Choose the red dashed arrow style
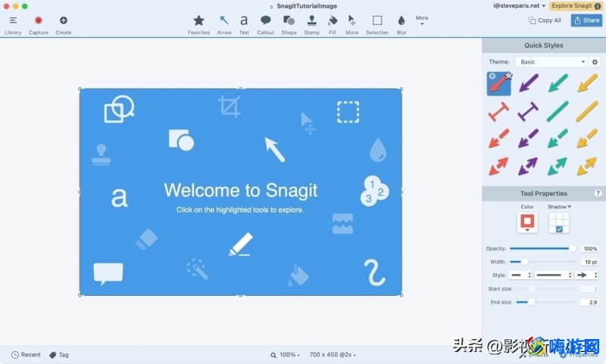606x364 pixels. point(498,138)
